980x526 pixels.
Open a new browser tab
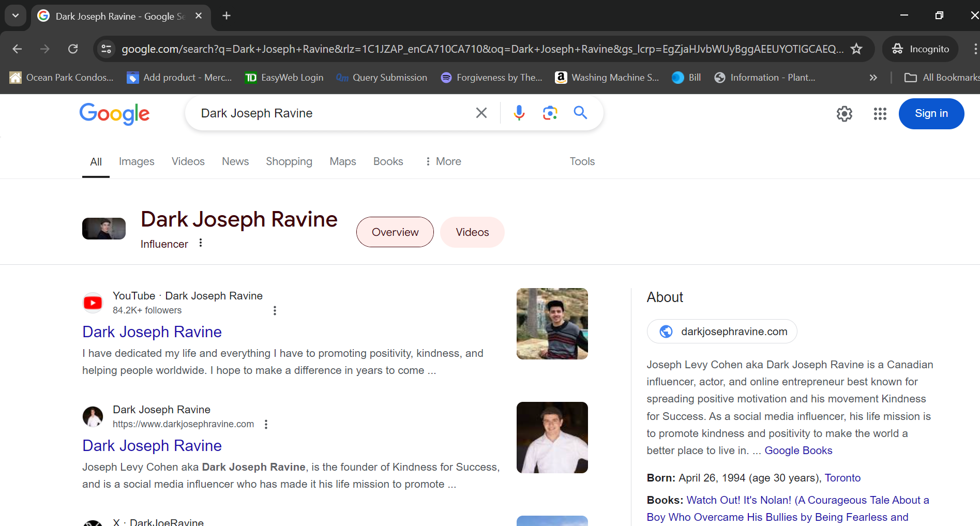[227, 16]
